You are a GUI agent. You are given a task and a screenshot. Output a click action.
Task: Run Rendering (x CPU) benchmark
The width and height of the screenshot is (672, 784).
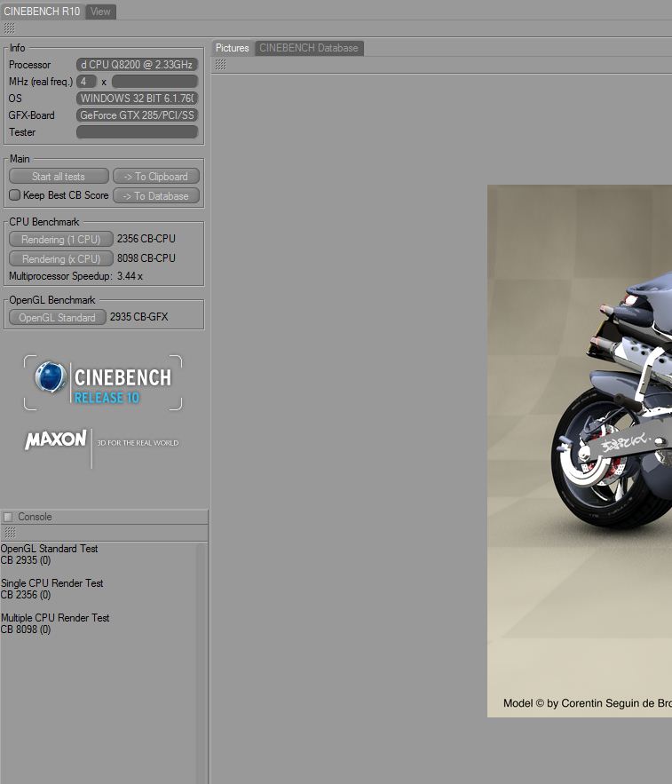tap(61, 258)
